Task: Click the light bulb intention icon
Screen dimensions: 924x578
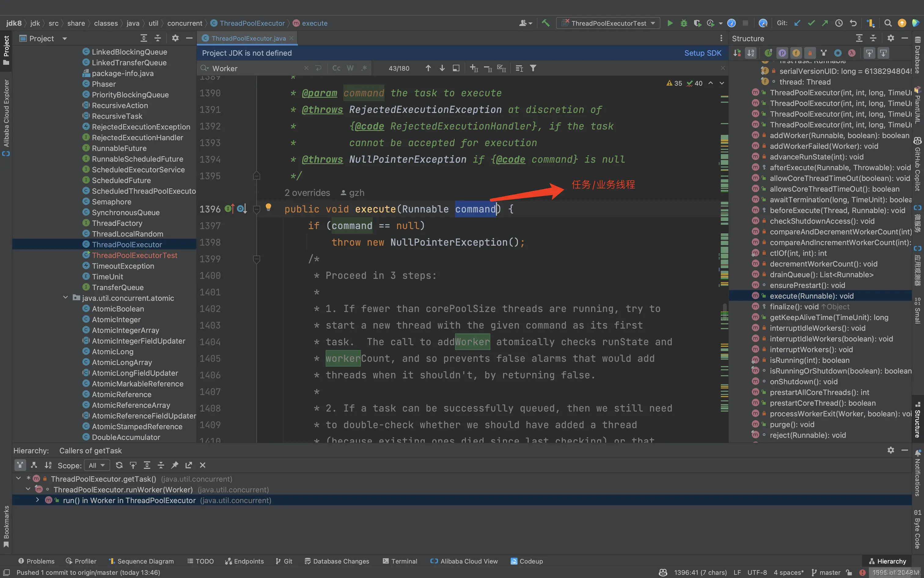Action: pyautogui.click(x=268, y=207)
